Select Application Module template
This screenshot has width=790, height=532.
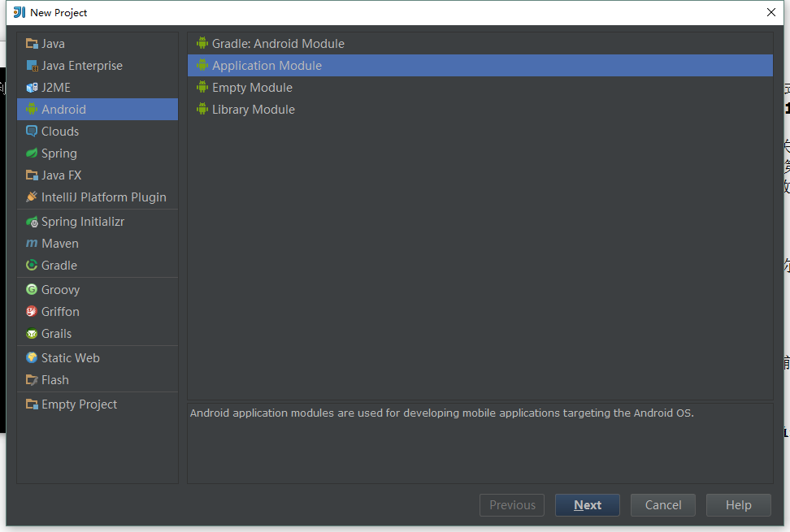click(480, 66)
